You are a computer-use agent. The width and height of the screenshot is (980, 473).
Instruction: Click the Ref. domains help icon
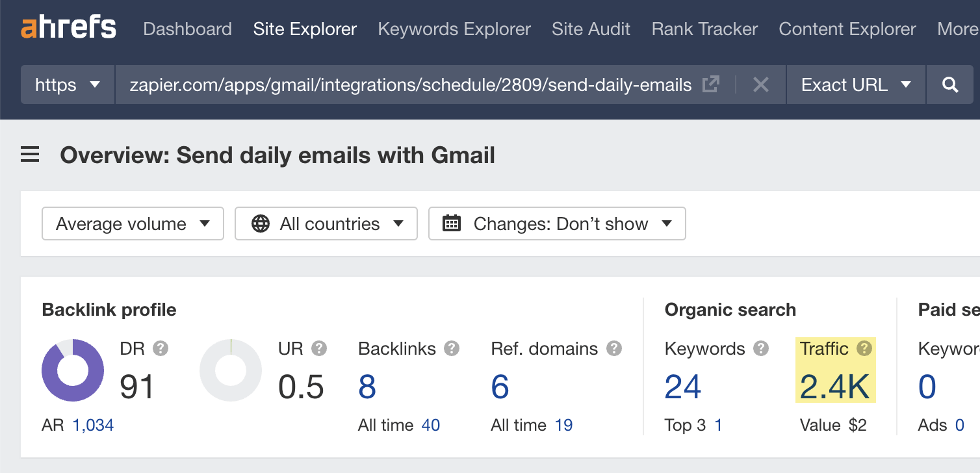[x=613, y=349]
